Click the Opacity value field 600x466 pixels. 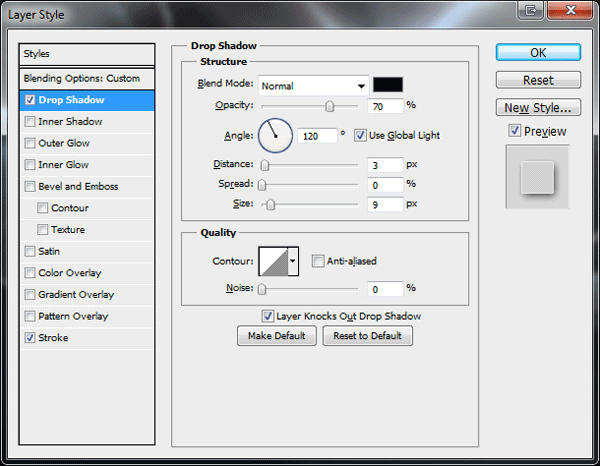(385, 106)
